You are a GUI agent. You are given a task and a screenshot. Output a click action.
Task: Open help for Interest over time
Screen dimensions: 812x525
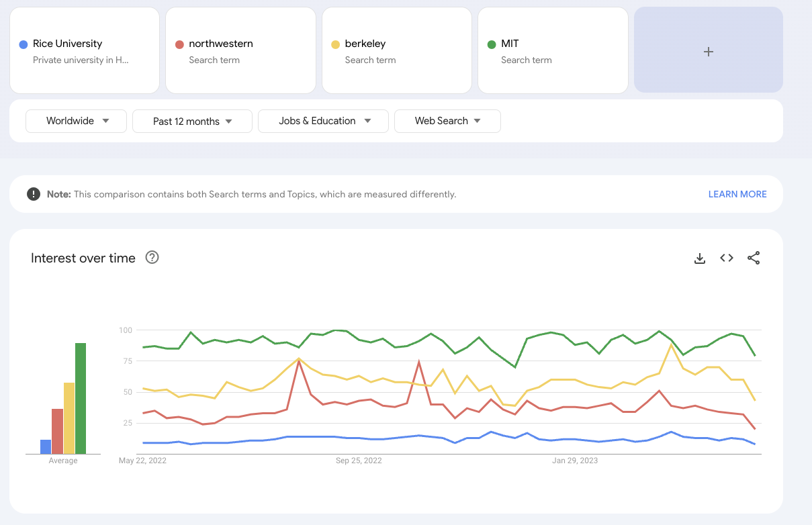tap(152, 258)
